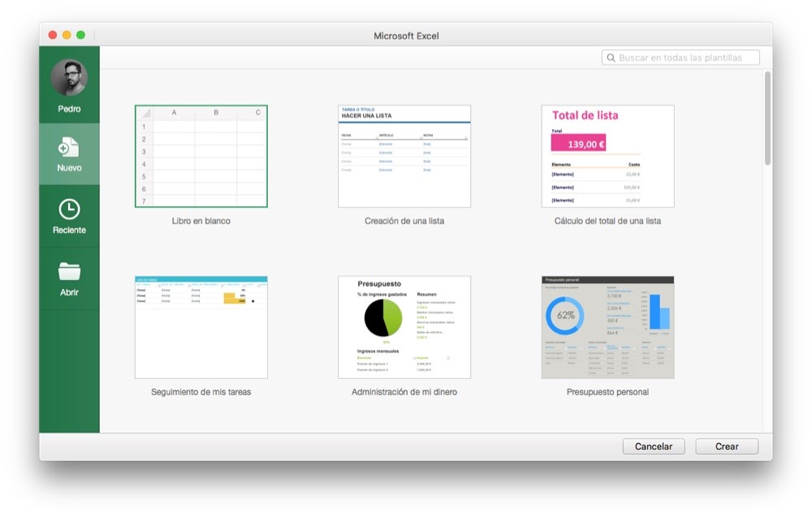Select Seguimiento de mis tareas thumbnail
Image resolution: width=812 pixels, height=517 pixels.
(x=201, y=327)
